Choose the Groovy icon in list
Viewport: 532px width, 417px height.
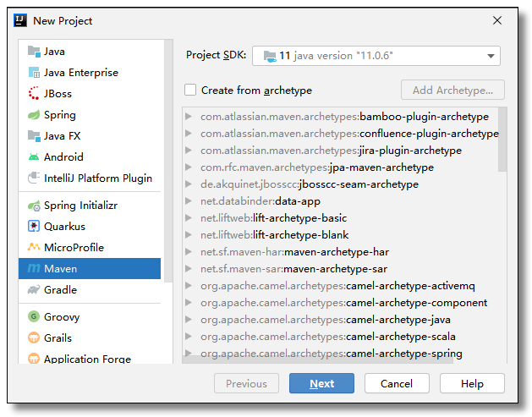coord(34,317)
